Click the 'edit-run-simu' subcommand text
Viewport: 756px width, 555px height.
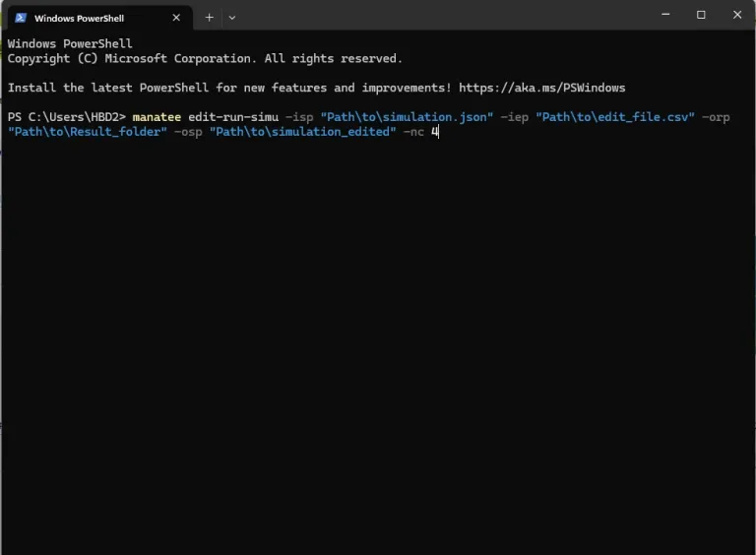pyautogui.click(x=233, y=117)
